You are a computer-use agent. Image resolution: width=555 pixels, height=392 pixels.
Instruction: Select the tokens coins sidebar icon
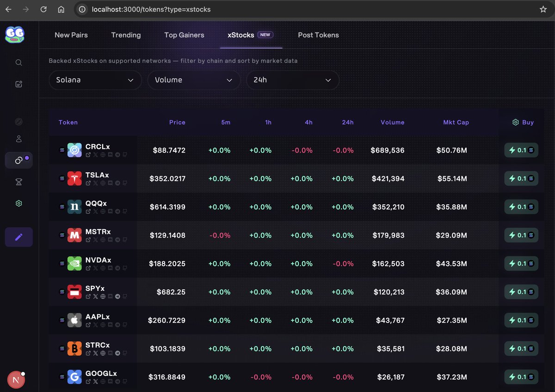coord(18,160)
